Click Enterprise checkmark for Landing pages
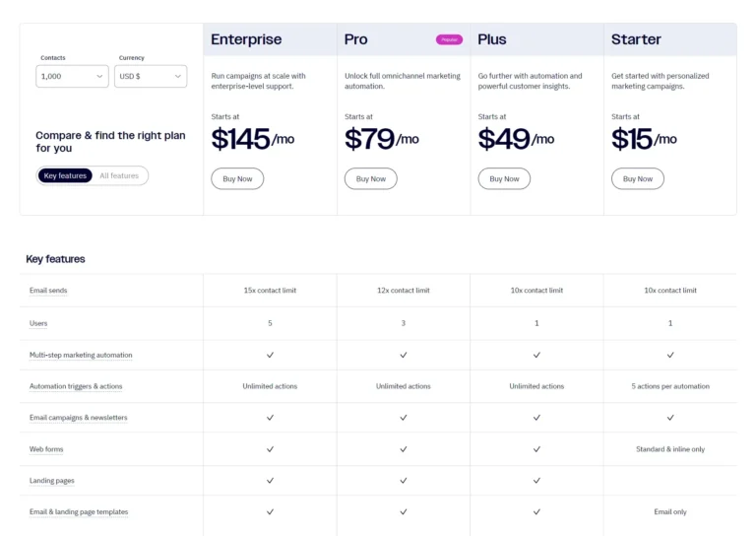756x536 pixels. [270, 481]
